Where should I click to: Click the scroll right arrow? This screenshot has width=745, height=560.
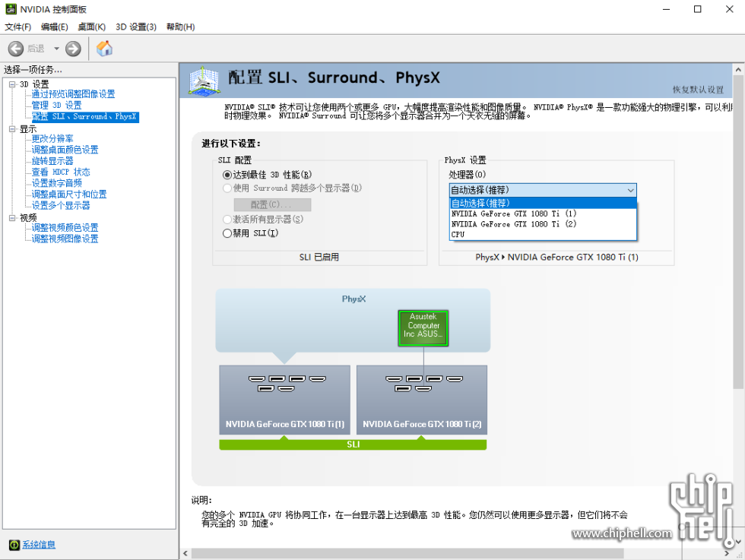pos(727,554)
